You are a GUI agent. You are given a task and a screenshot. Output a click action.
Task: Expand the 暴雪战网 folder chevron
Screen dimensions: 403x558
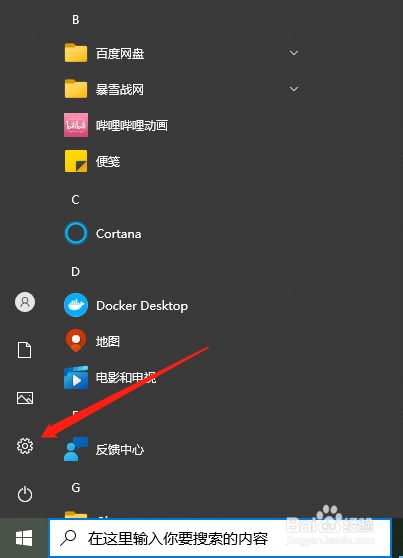(294, 89)
